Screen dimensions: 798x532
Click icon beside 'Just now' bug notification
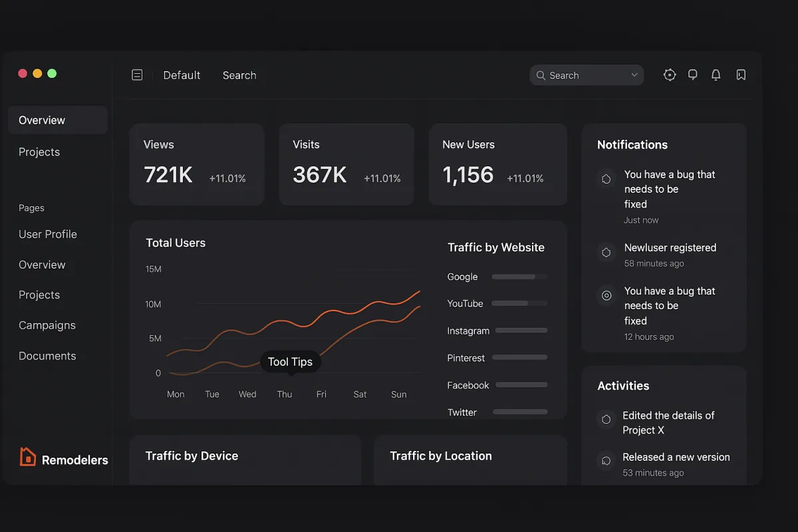coord(606,179)
